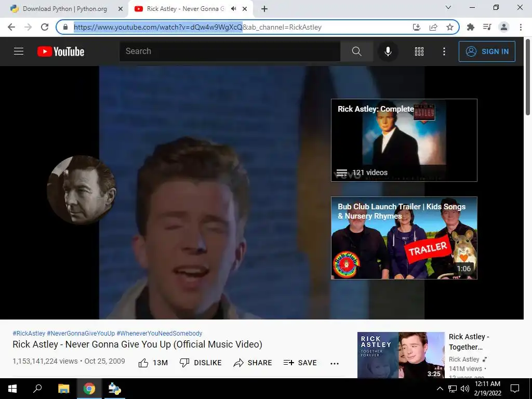The width and height of the screenshot is (532, 399).
Task: Open File Explorer from taskbar
Action: [63, 389]
